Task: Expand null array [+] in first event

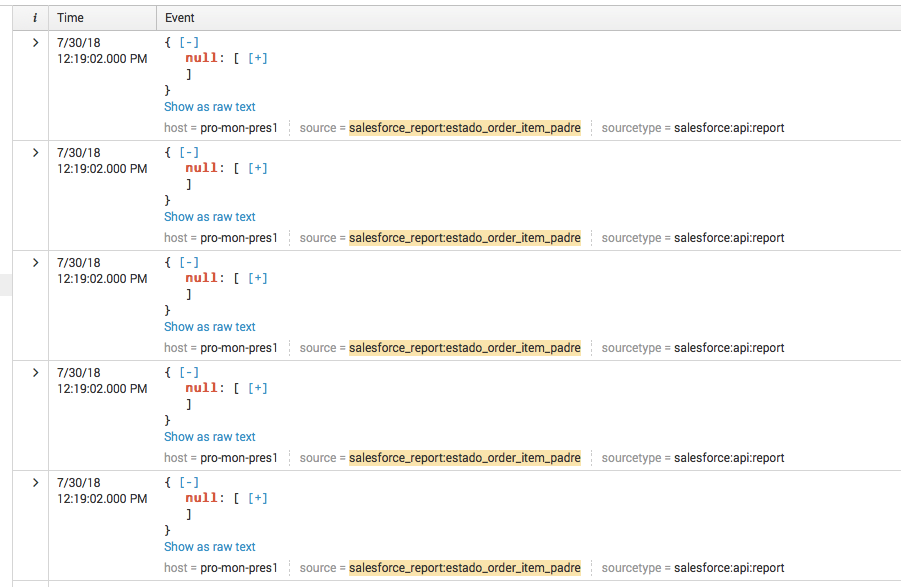Action: 257,58
